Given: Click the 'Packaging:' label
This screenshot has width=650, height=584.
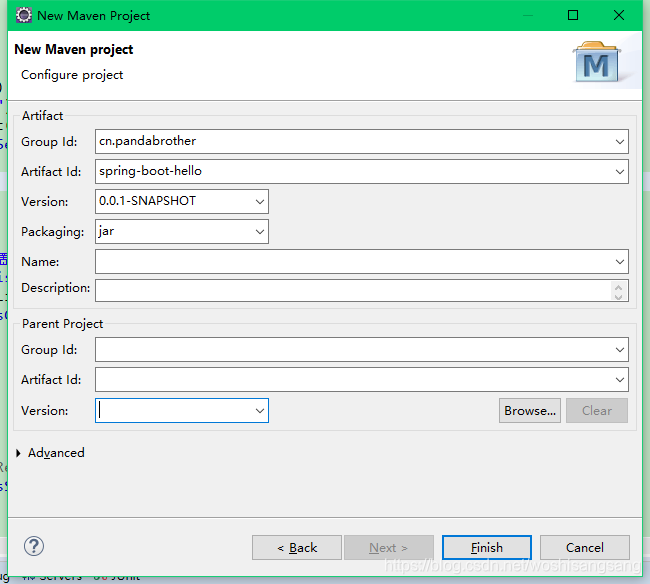Looking at the screenshot, I should [53, 232].
